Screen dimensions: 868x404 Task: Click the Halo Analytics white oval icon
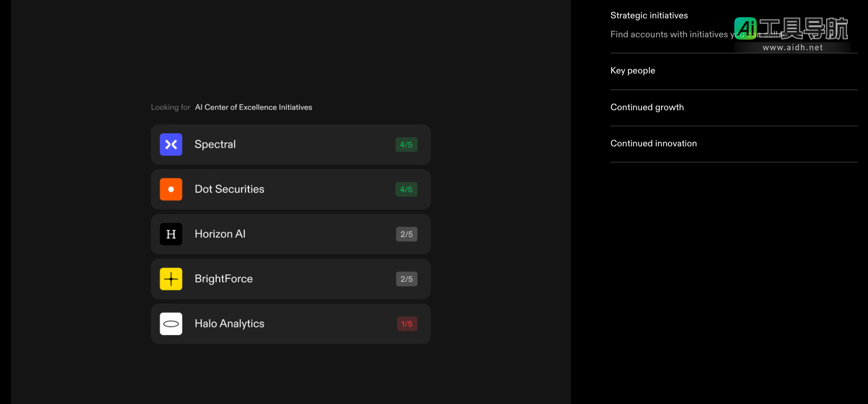[171, 324]
